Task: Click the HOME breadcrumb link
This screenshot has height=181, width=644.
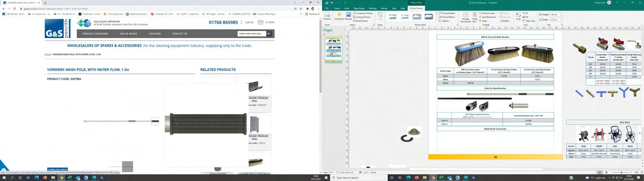Action: [x=48, y=54]
